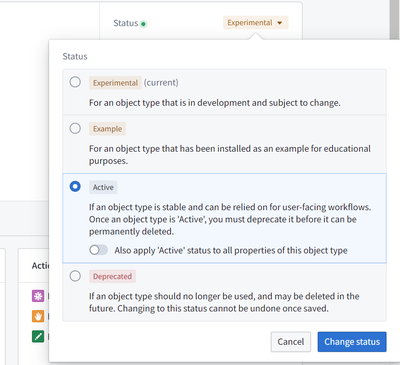
Task: Click the Deprecated status tag label
Action: click(112, 276)
